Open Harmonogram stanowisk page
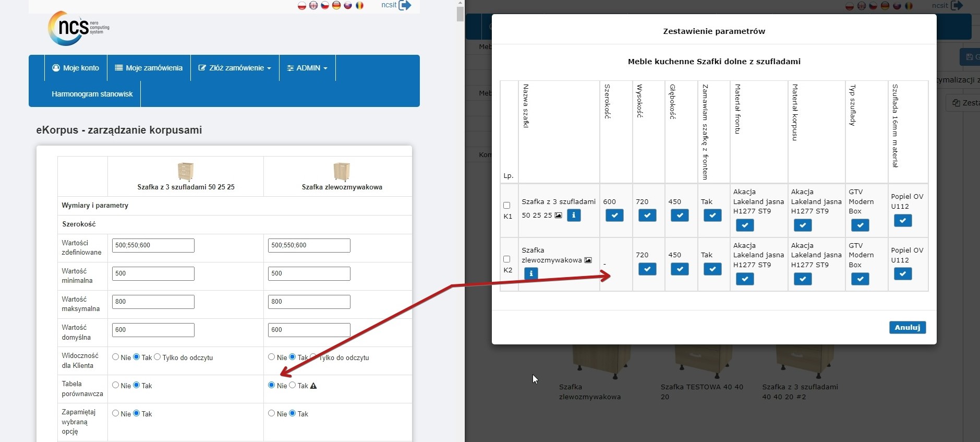980x442 pixels. click(92, 94)
